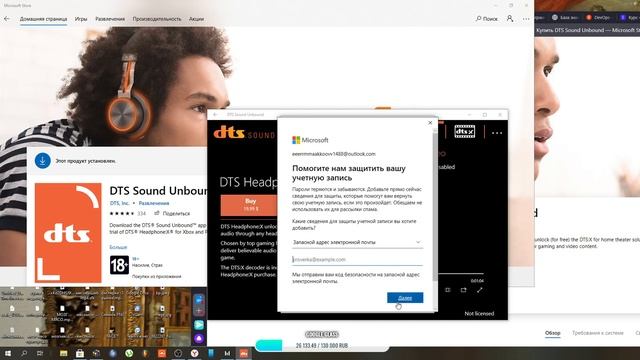Click the Поиск search button in Store
640x360 pixels.
pyautogui.click(x=487, y=19)
